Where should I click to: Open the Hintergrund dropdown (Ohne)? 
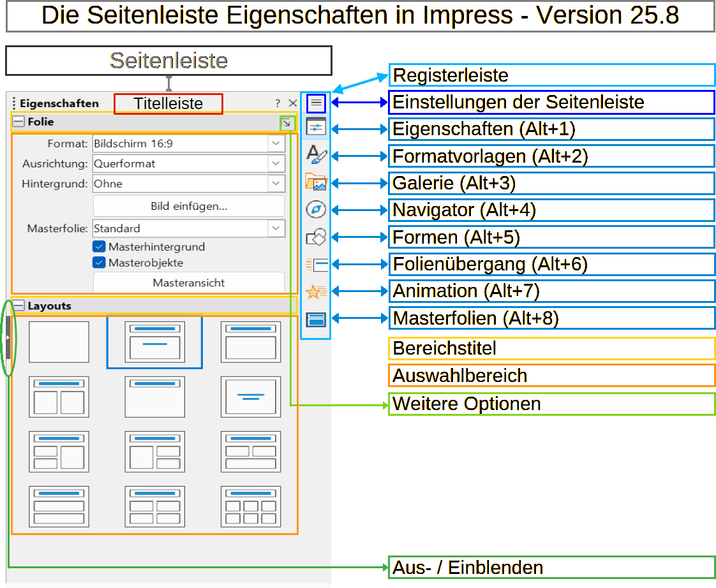[x=189, y=184]
